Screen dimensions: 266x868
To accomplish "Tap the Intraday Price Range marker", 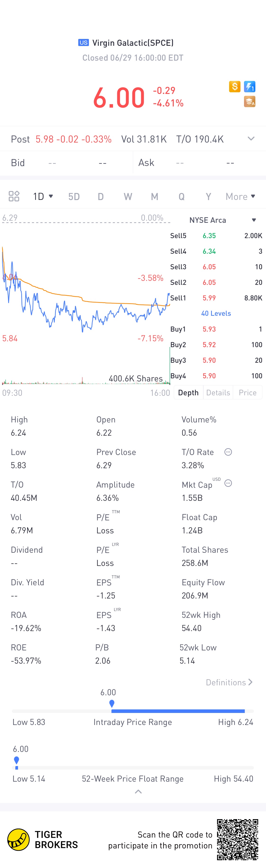I will (x=112, y=703).
